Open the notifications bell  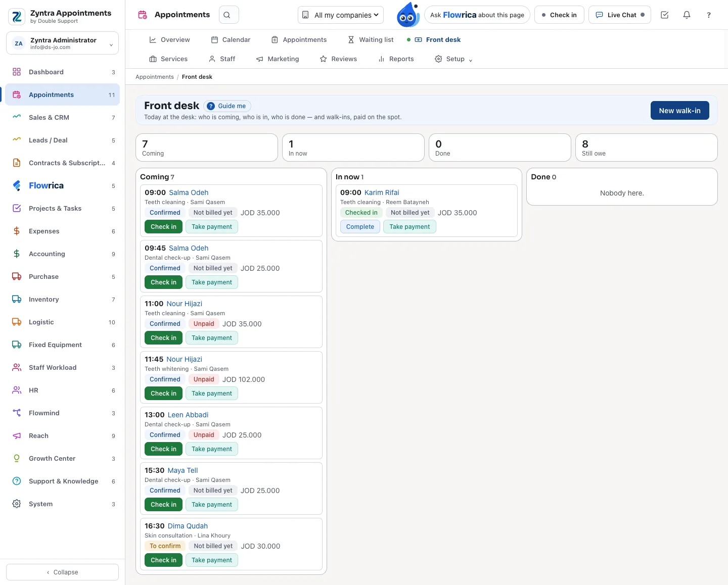coord(687,15)
